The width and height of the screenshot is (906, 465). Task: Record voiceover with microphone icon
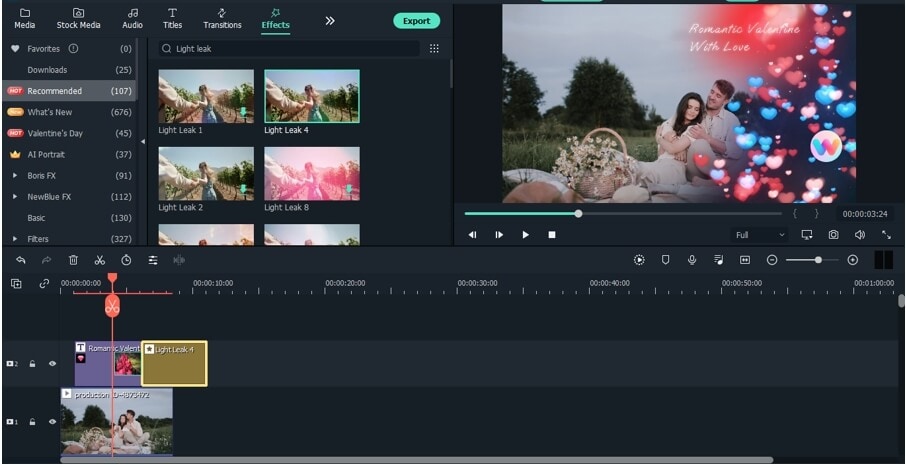pyautogui.click(x=692, y=260)
